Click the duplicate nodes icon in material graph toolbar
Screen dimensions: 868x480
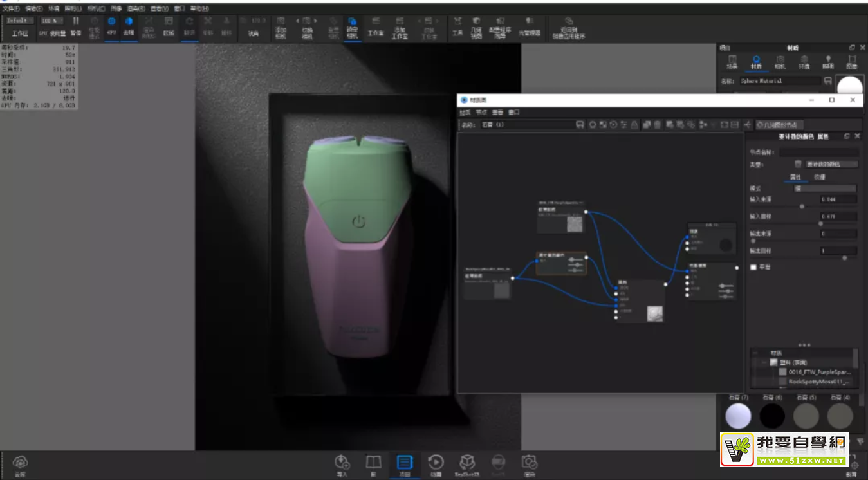[647, 125]
